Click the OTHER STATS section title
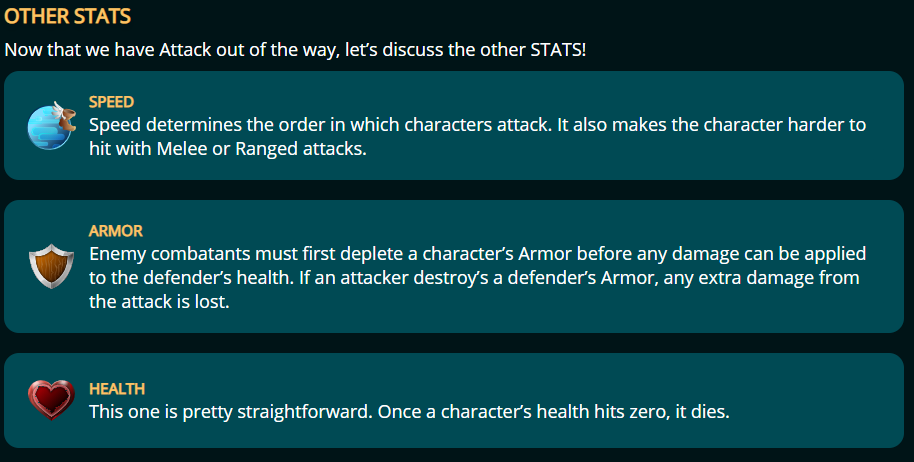Image resolution: width=914 pixels, height=462 pixels. coord(68,16)
